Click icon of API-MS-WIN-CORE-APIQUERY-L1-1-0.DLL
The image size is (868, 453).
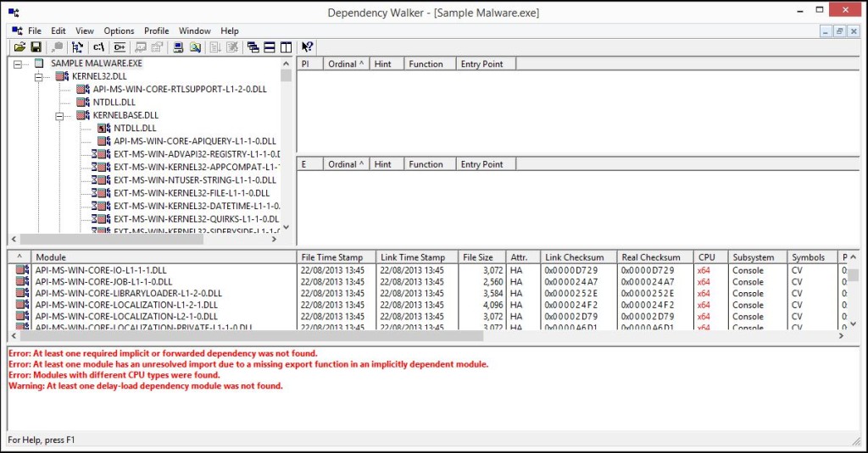tap(104, 141)
